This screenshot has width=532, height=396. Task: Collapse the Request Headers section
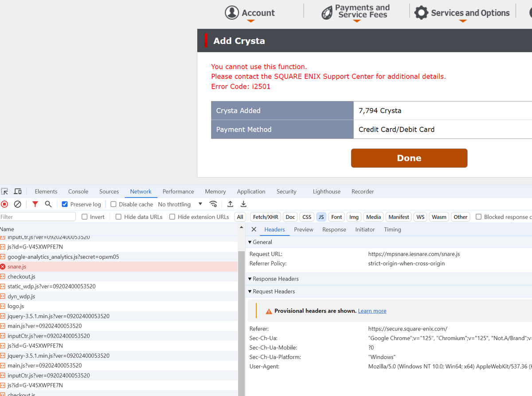pos(250,291)
